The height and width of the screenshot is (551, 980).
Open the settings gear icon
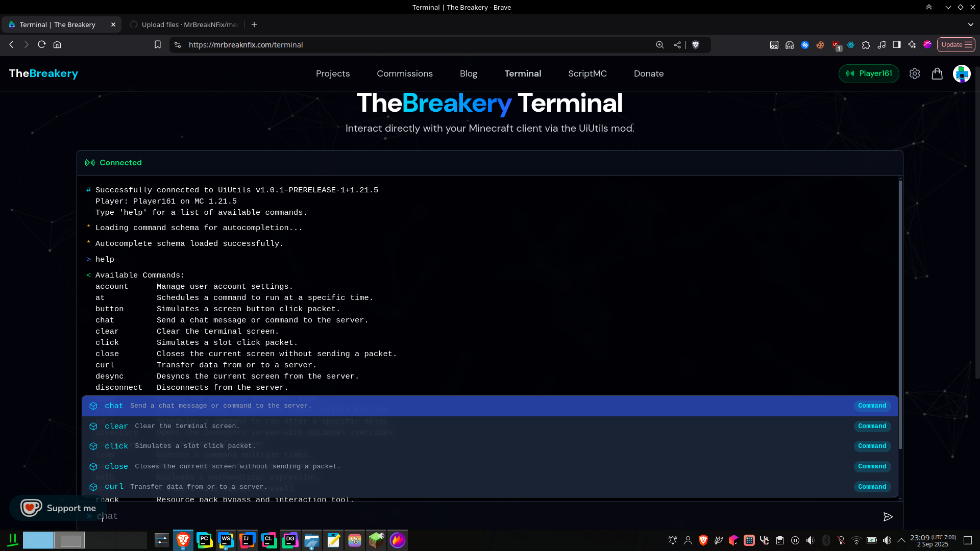pyautogui.click(x=915, y=73)
